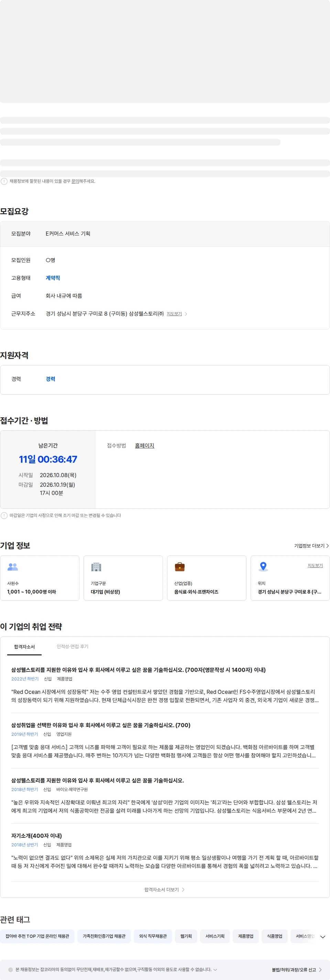The image size is (330, 980).
Task: Click the E커머스 서비스 기획 field text
Action: tap(68, 234)
